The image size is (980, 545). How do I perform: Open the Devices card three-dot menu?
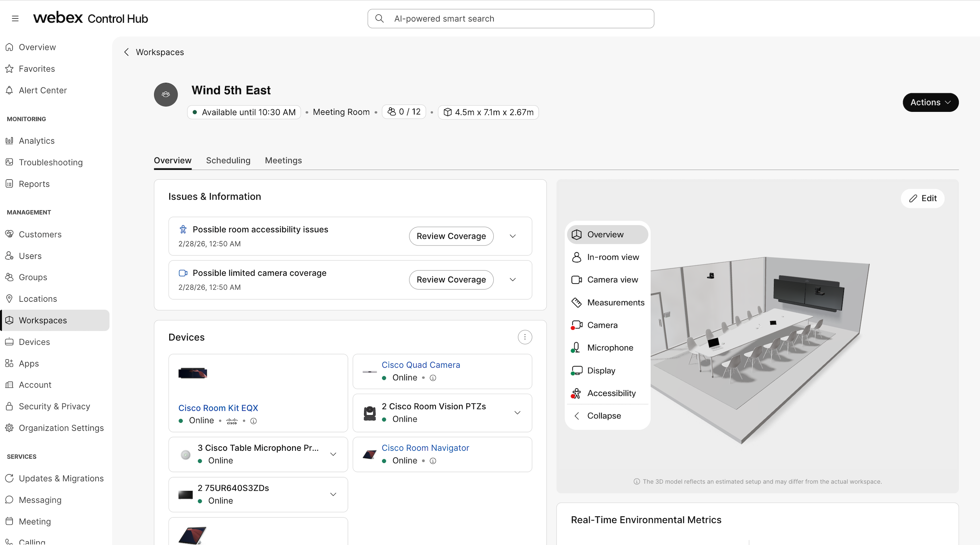[525, 337]
